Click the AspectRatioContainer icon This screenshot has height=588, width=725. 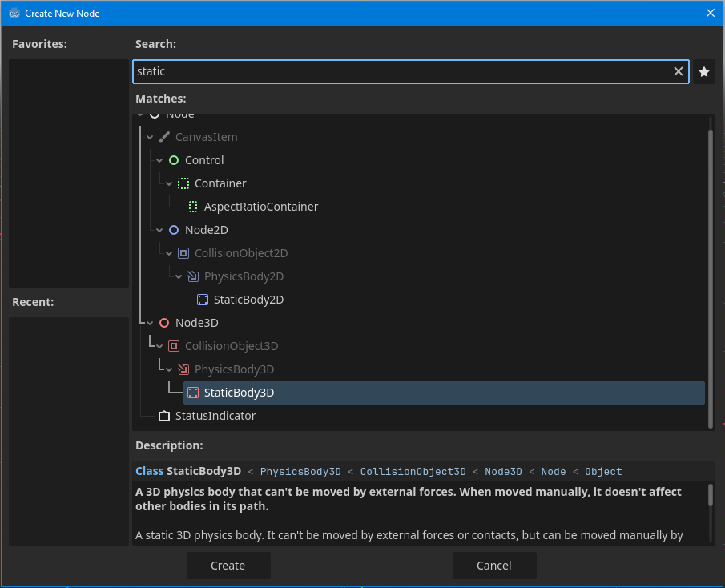193,206
